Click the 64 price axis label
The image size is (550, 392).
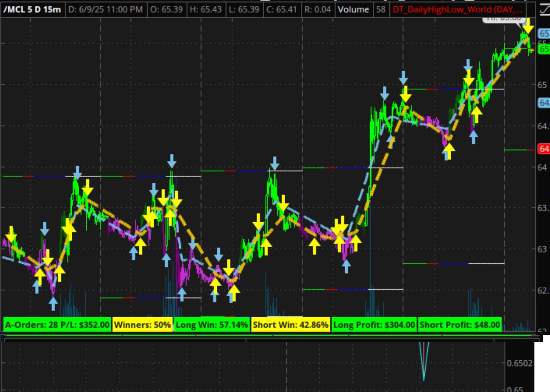(x=542, y=168)
